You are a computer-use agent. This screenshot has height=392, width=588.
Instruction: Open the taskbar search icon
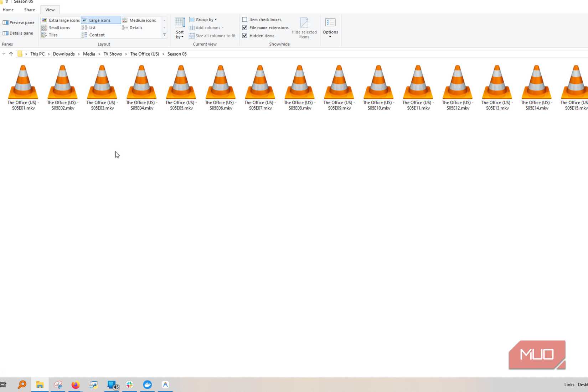pyautogui.click(x=22, y=385)
